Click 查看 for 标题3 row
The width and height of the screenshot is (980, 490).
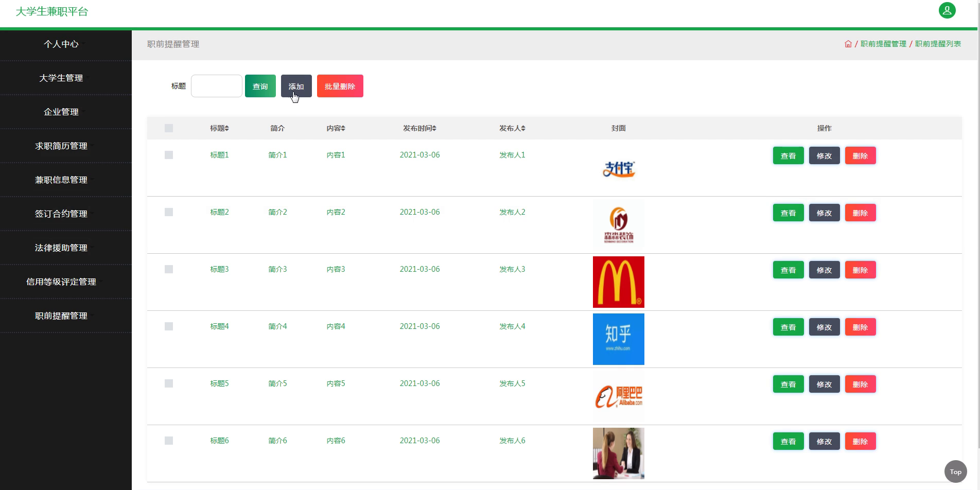789,270
